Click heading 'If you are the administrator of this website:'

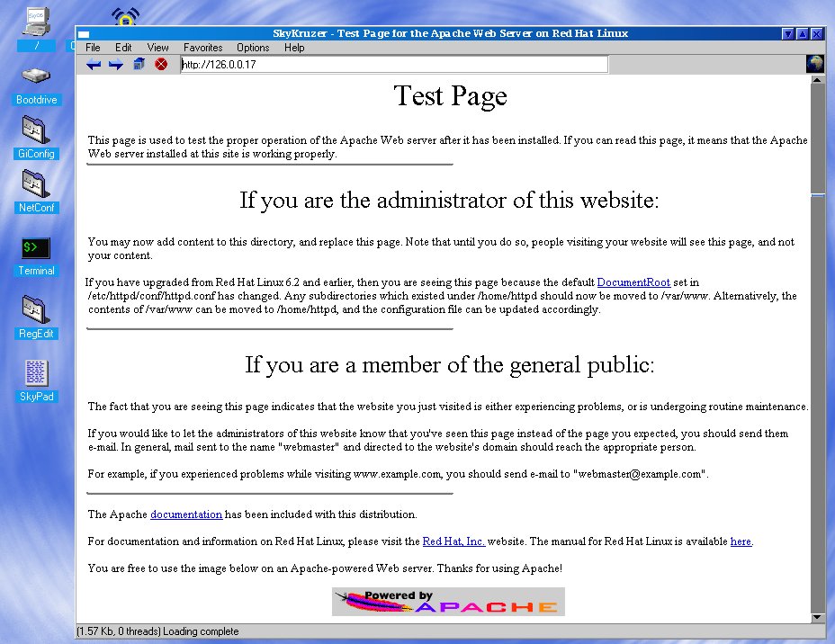[x=450, y=200]
